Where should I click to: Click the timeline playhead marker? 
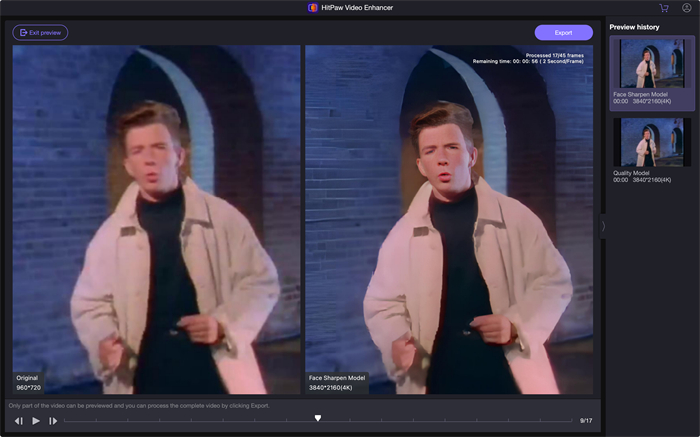pyautogui.click(x=318, y=418)
